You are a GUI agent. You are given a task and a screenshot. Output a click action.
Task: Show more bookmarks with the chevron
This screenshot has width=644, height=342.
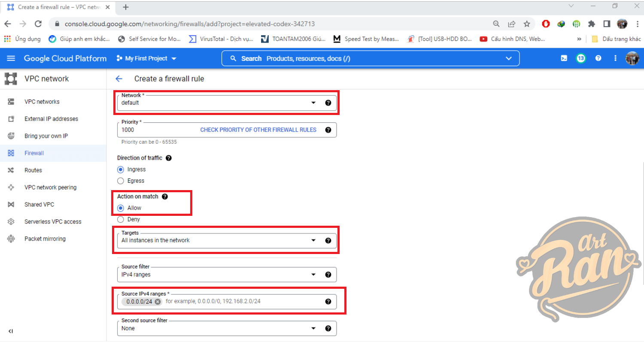(x=579, y=39)
